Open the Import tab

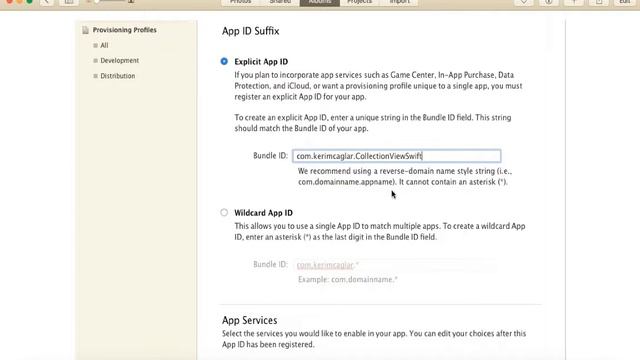pos(399,2)
